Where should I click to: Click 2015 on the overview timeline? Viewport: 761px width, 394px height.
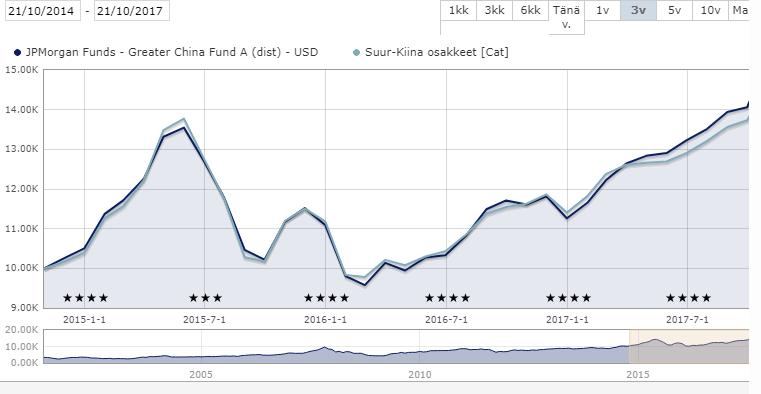point(638,375)
